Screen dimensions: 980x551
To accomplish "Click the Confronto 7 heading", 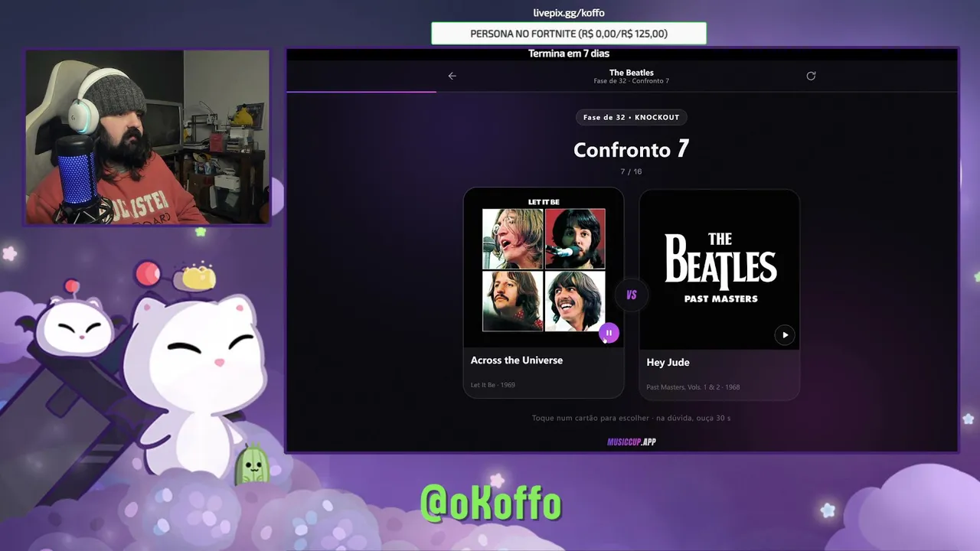I will [631, 149].
